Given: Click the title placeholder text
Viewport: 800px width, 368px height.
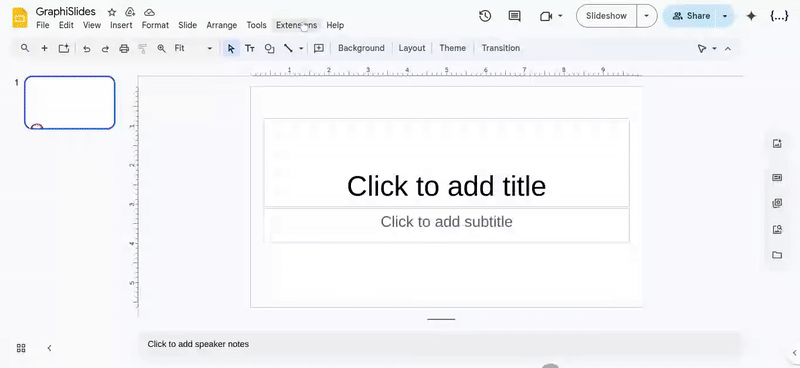Looking at the screenshot, I should tap(446, 186).
